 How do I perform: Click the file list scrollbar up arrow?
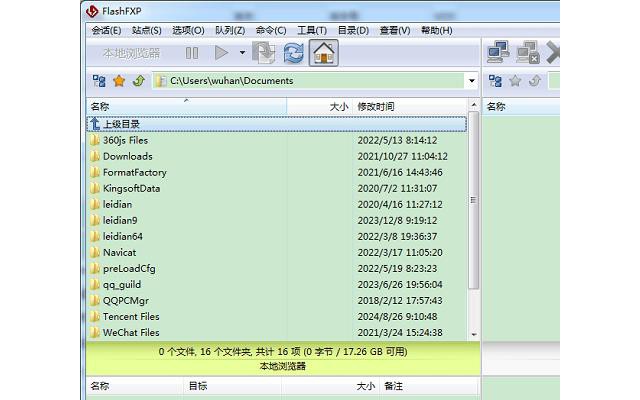(x=473, y=105)
